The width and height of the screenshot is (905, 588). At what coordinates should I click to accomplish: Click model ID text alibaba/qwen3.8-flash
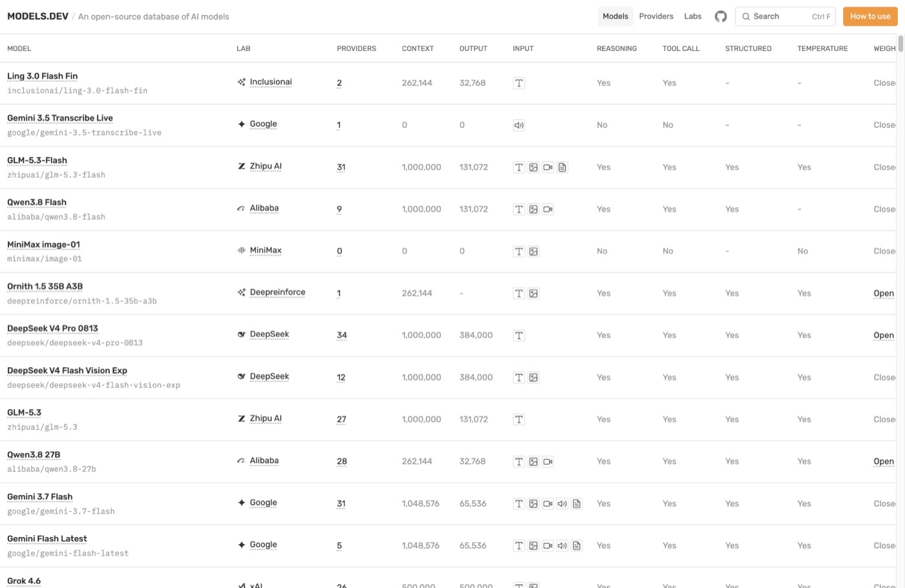coord(56,217)
